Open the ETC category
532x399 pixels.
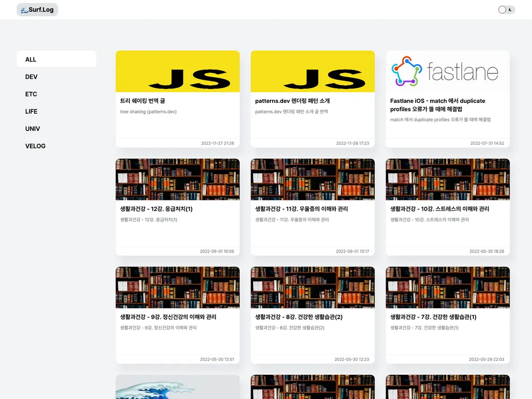click(31, 94)
